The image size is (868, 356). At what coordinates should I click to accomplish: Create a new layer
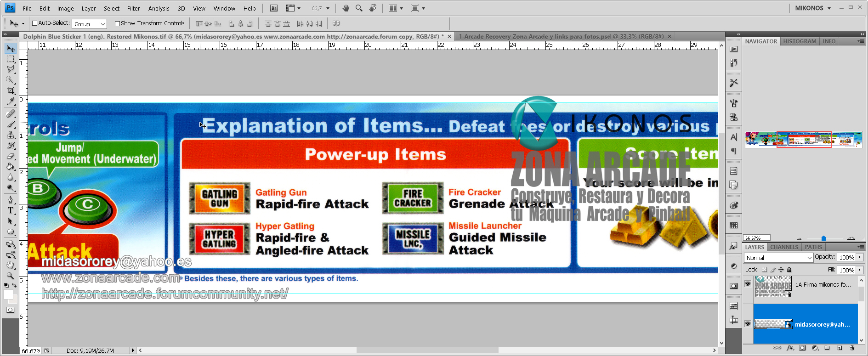click(839, 348)
